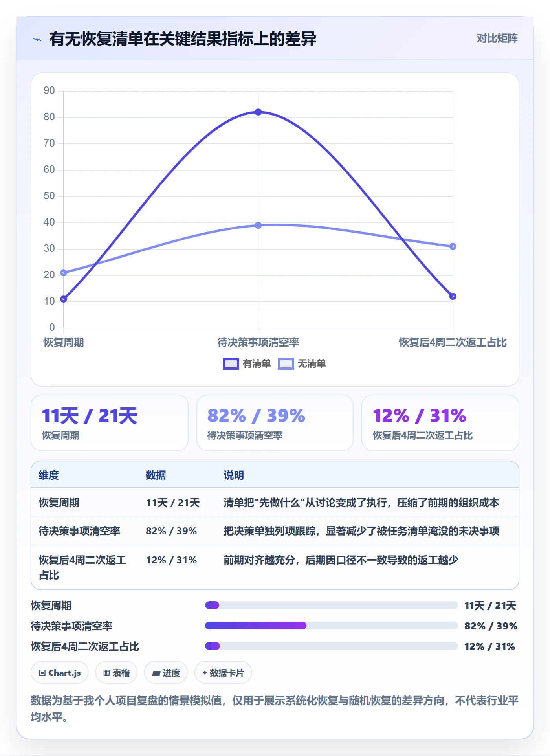Click the 待决策事项清空率 progress bar
The width and height of the screenshot is (550, 756).
332,626
